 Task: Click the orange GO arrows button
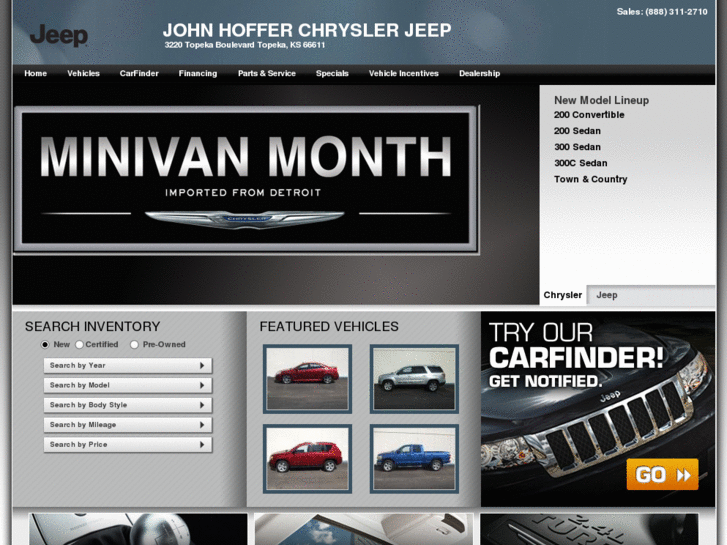[662, 474]
